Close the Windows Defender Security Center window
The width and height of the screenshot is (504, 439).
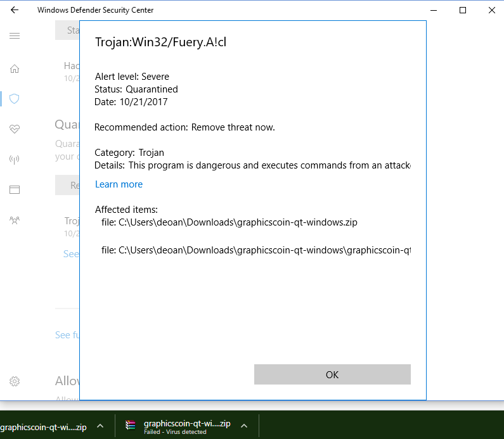(x=492, y=10)
